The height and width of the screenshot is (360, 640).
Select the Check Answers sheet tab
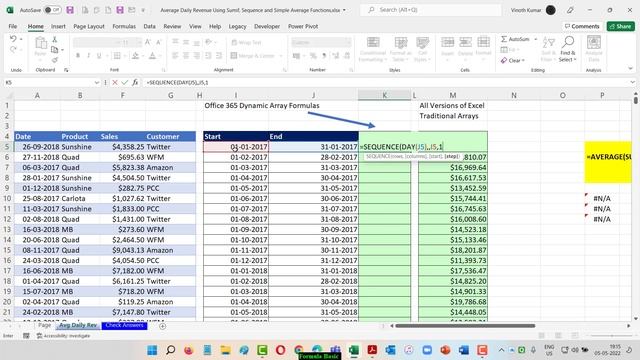[x=124, y=325]
